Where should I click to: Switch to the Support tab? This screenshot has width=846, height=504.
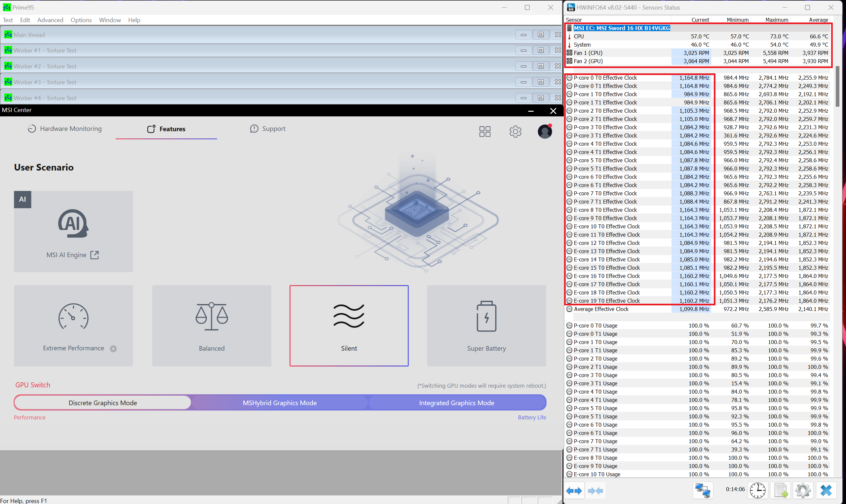[268, 129]
